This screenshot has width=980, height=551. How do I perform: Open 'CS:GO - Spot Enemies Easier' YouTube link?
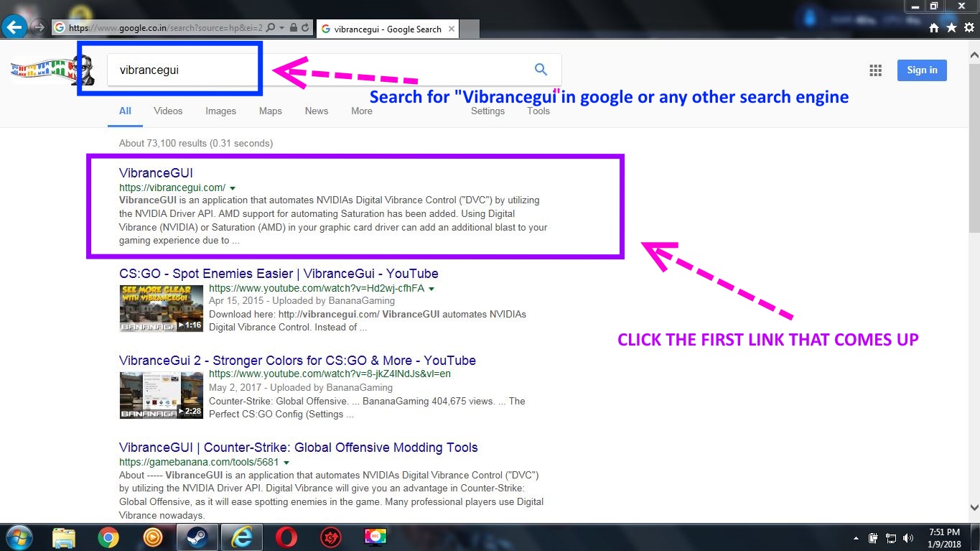pyautogui.click(x=279, y=274)
